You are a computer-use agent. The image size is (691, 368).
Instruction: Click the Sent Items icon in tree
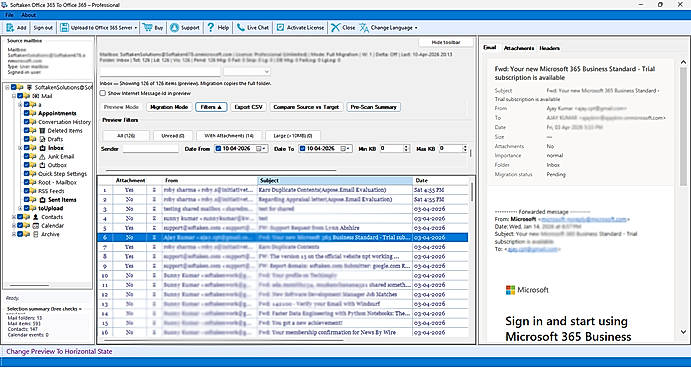pos(42,200)
